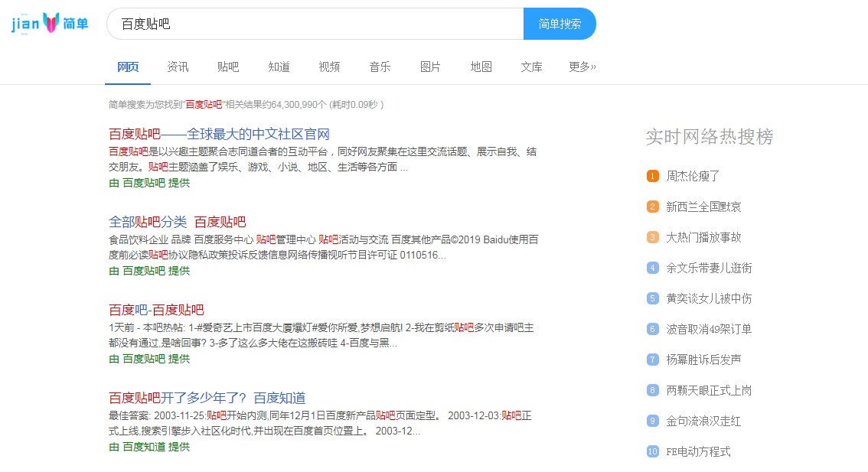
Task: Open hot search 金句流浪汉走红
Action: [703, 421]
